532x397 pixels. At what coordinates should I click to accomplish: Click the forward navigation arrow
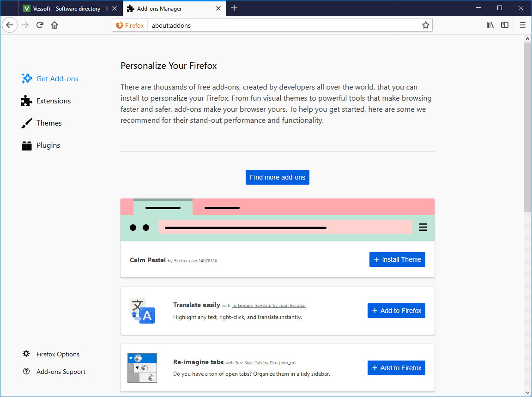pos(25,25)
